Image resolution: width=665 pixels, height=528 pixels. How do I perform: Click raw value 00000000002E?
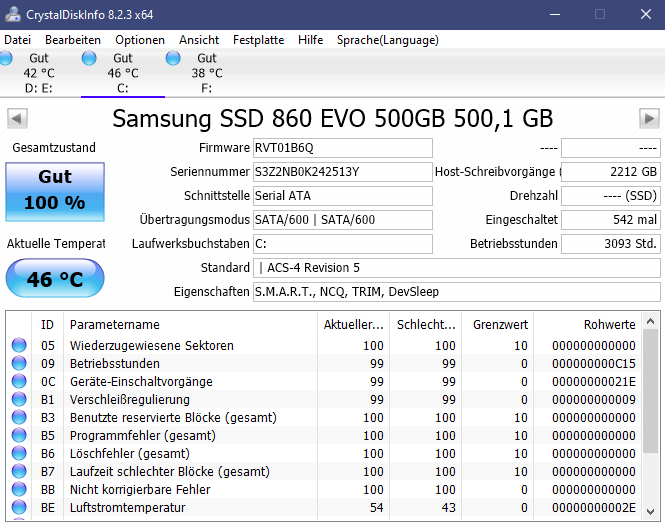click(x=594, y=508)
